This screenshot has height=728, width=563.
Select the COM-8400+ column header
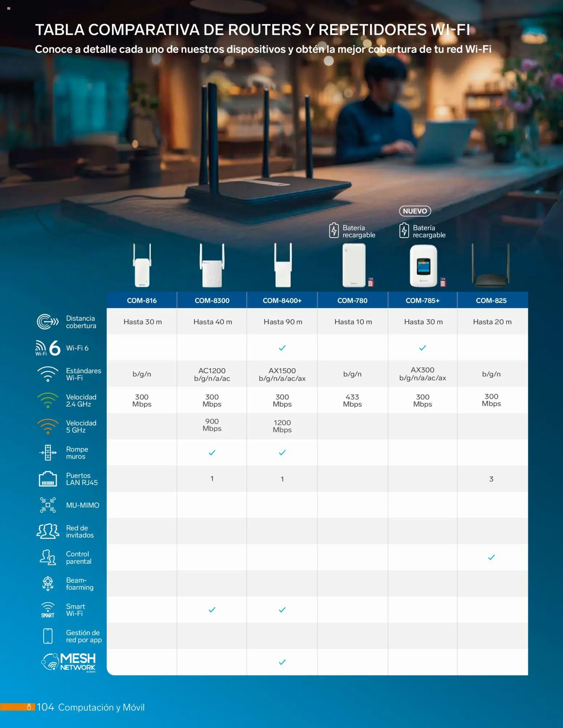coord(282,300)
